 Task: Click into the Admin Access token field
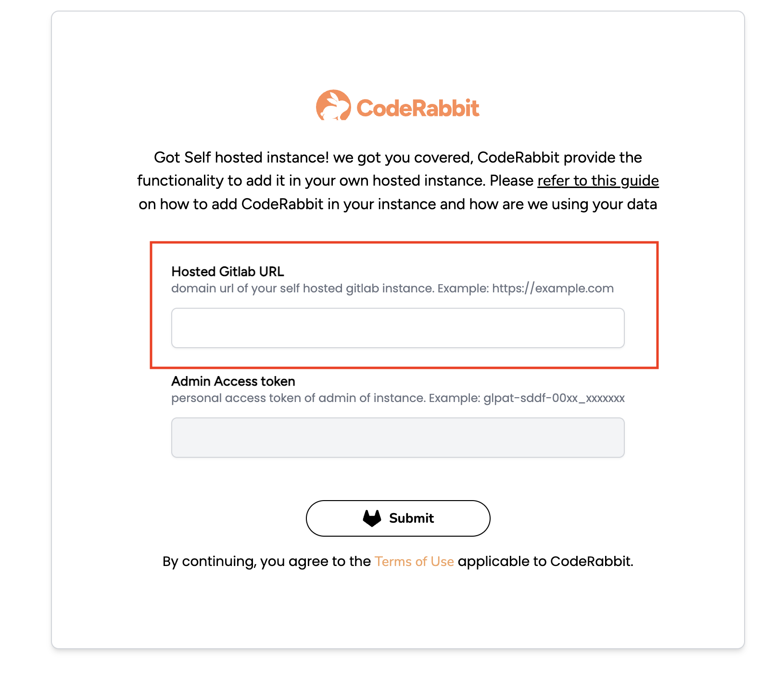pyautogui.click(x=398, y=438)
